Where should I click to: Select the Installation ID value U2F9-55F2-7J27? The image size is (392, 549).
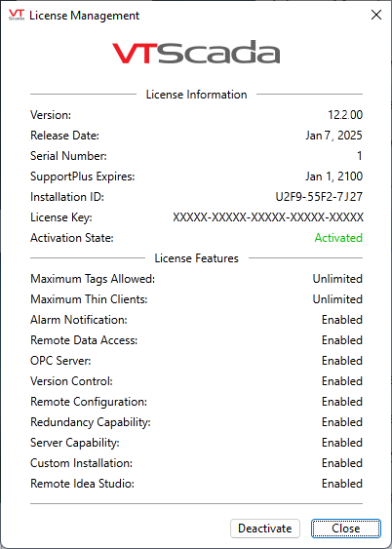pyautogui.click(x=319, y=197)
